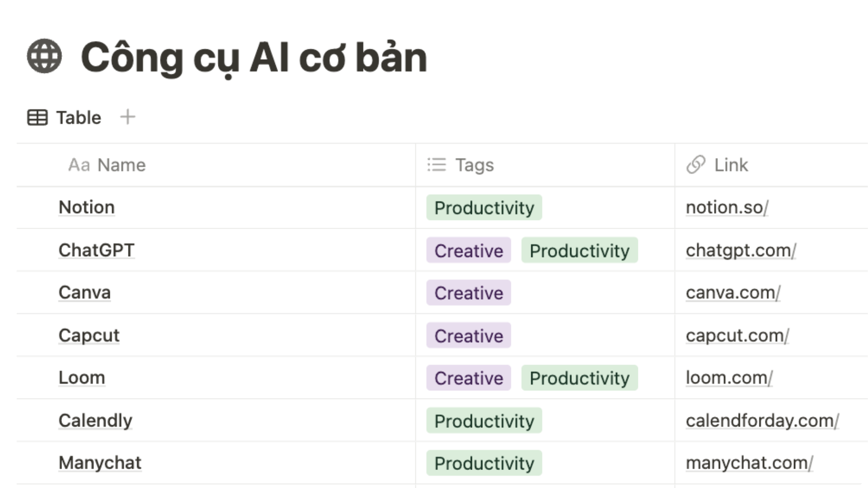Click the Aa icon in Name header
This screenshot has width=868, height=488.
click(x=79, y=165)
